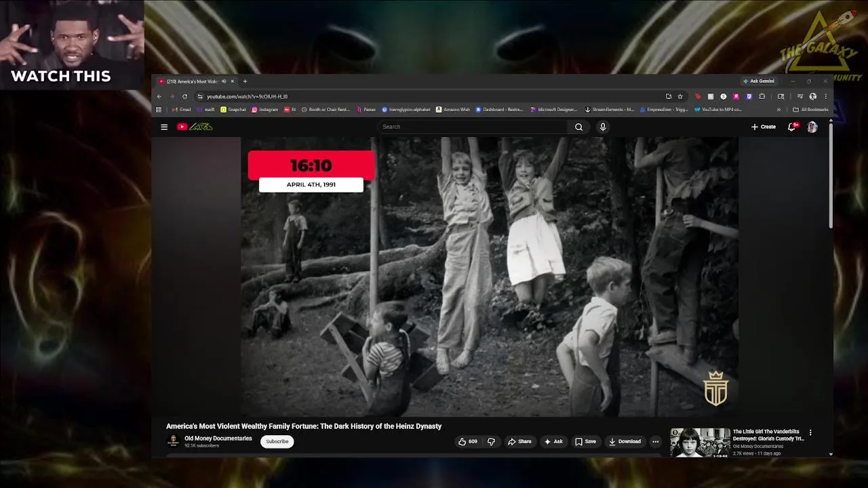Open the YouTube to MP4 bookmark
868x488 pixels.
pos(718,109)
